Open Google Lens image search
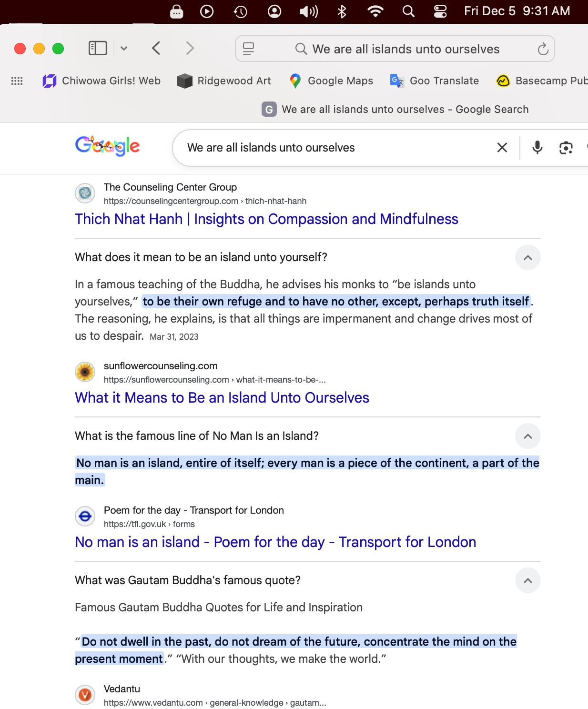This screenshot has width=588, height=709. (566, 148)
